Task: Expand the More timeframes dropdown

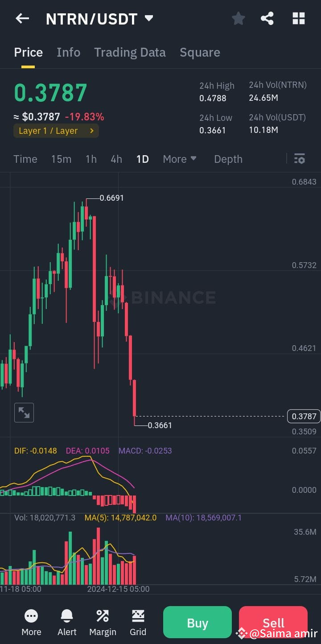Action: (x=179, y=159)
